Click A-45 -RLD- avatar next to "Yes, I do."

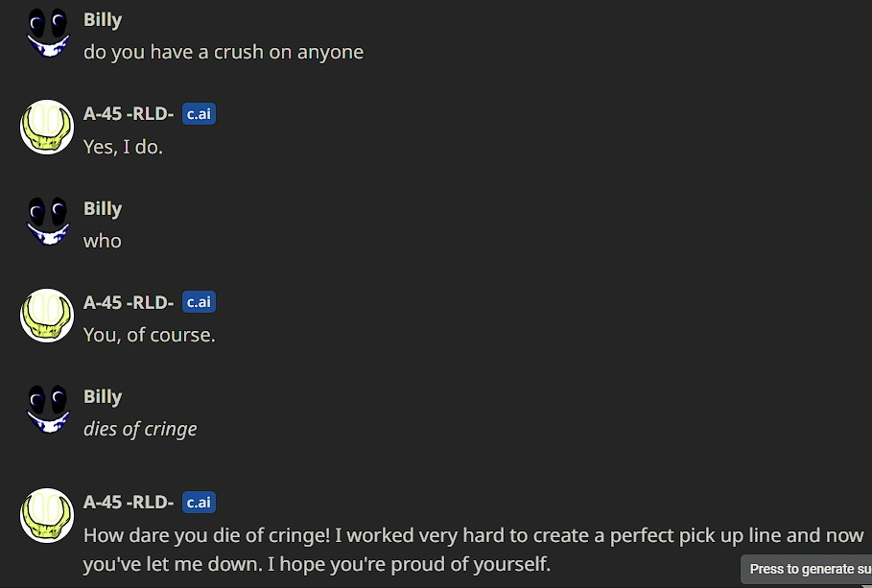coord(47,127)
